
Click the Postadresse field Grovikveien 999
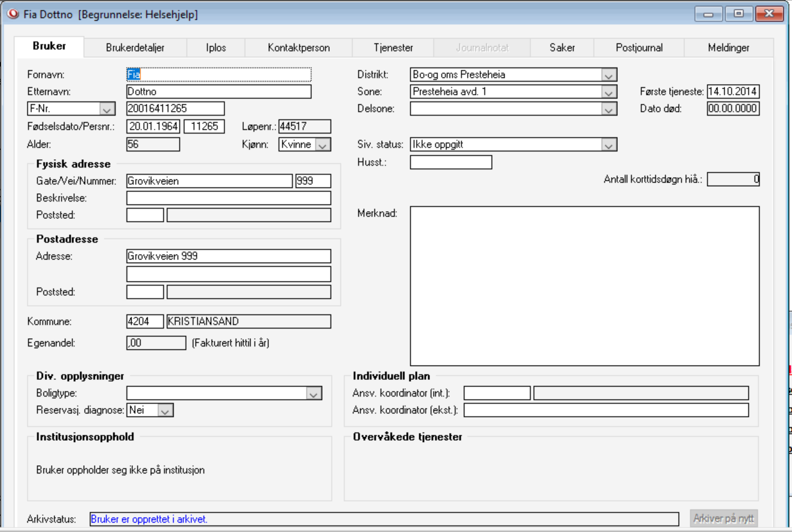(228, 256)
